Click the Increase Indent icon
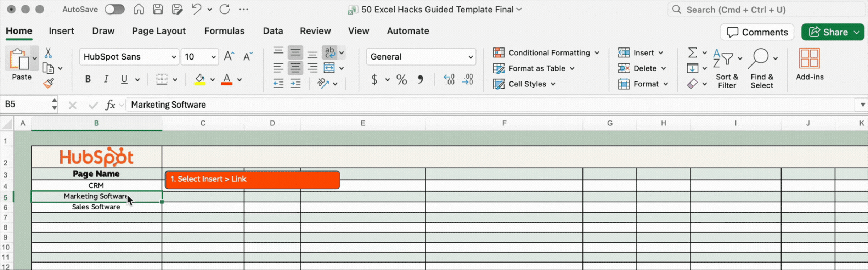The image size is (868, 270). point(295,84)
